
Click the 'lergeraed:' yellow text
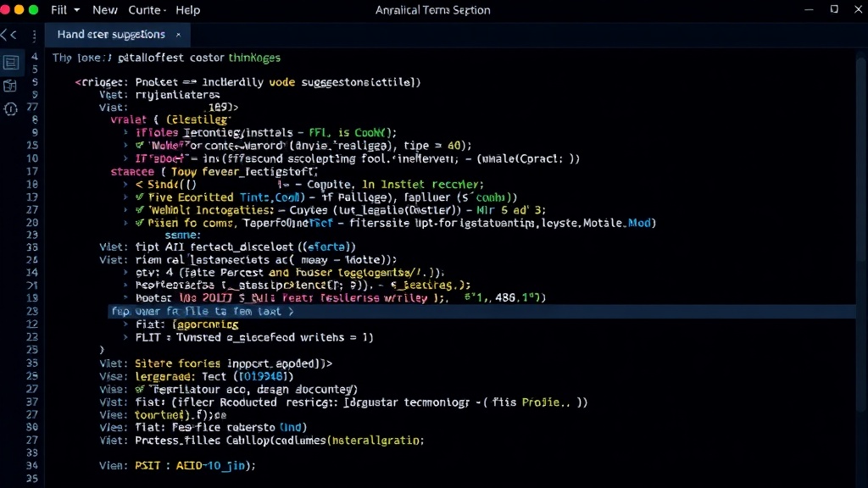coord(165,376)
